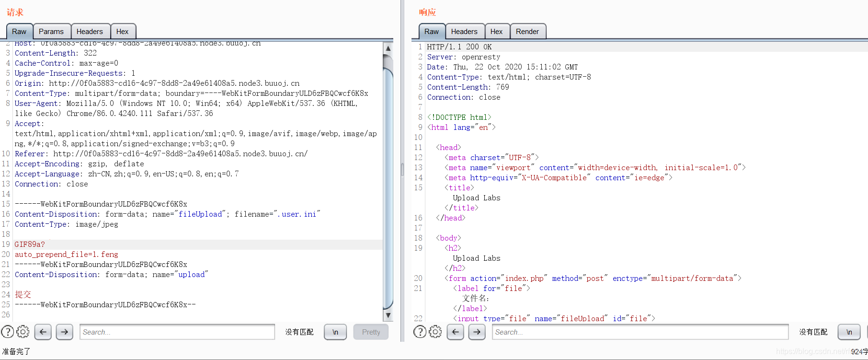Screen dimensions: 868x360
Task: Click the 'Accept-Encoding: gzip, deflate' line
Action: [x=80, y=164]
